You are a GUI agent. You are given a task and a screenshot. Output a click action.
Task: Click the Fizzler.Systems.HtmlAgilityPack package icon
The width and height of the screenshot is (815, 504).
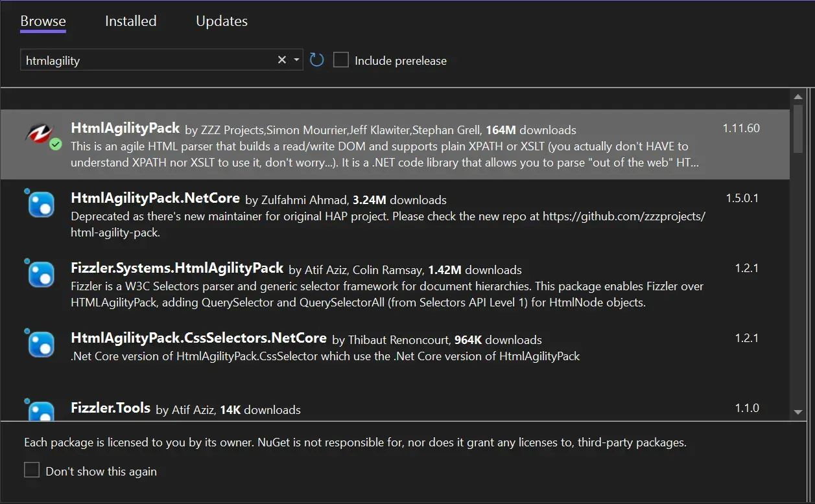41,275
